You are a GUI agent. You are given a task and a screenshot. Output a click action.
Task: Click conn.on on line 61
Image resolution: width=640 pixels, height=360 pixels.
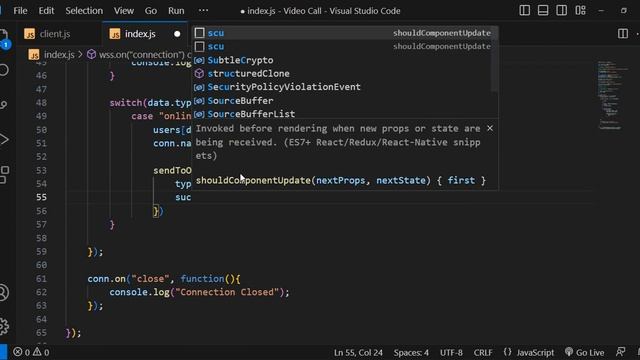point(106,279)
